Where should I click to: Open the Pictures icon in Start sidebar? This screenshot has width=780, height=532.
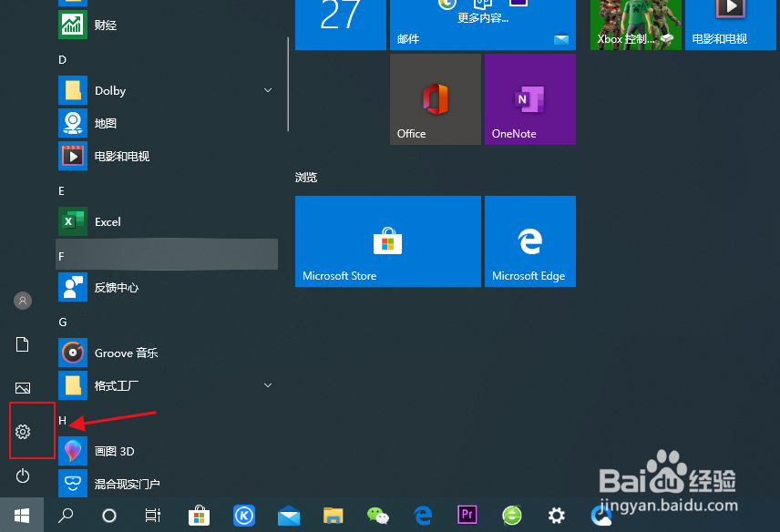[23, 388]
